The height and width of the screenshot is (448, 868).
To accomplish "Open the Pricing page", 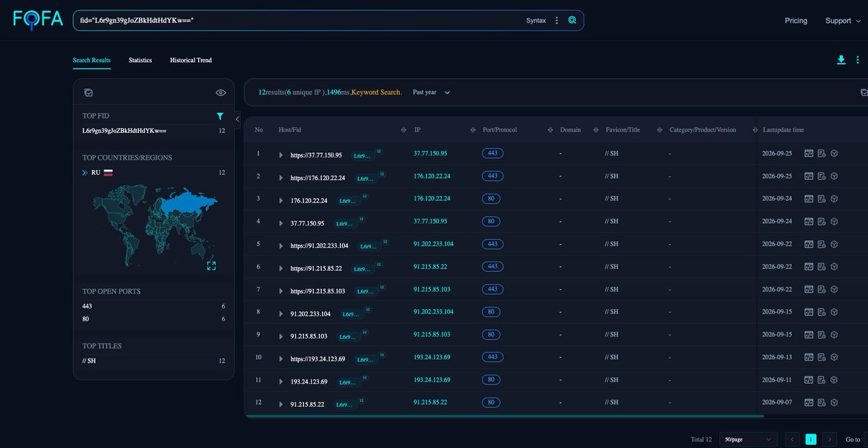I will [x=796, y=21].
